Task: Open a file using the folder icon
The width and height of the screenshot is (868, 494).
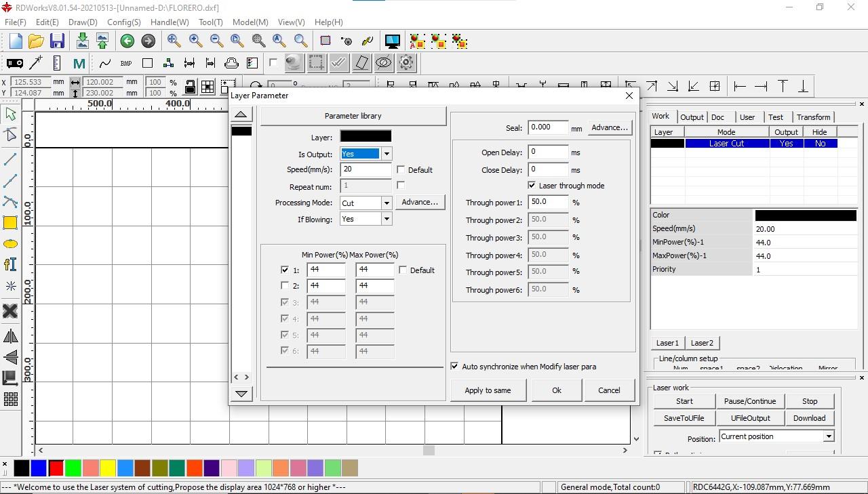Action: pyautogui.click(x=36, y=41)
